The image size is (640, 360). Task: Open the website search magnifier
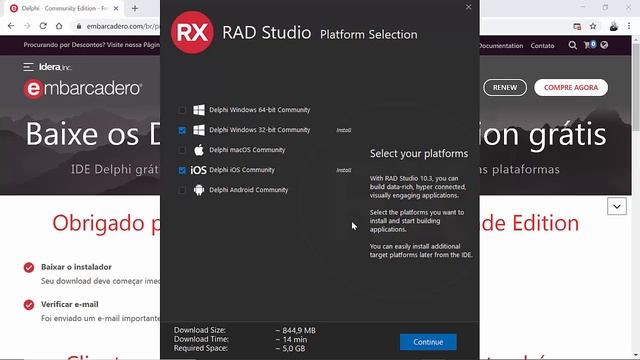573,45
